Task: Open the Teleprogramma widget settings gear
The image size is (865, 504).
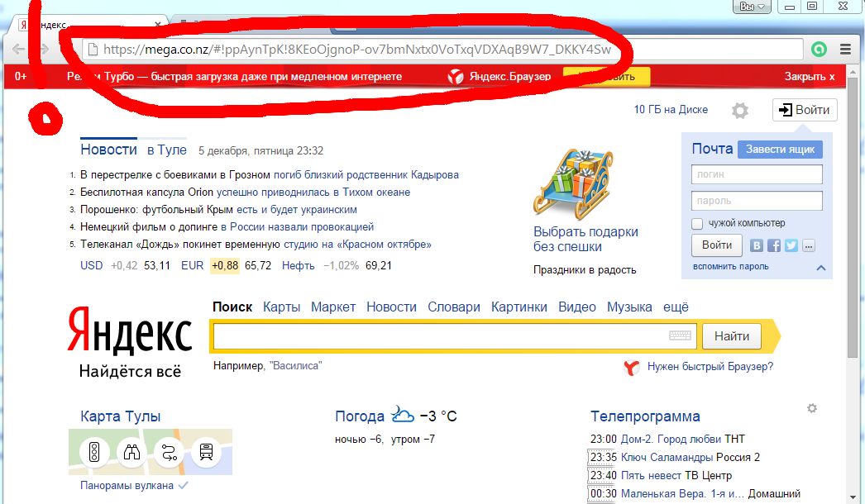Action: tap(811, 408)
